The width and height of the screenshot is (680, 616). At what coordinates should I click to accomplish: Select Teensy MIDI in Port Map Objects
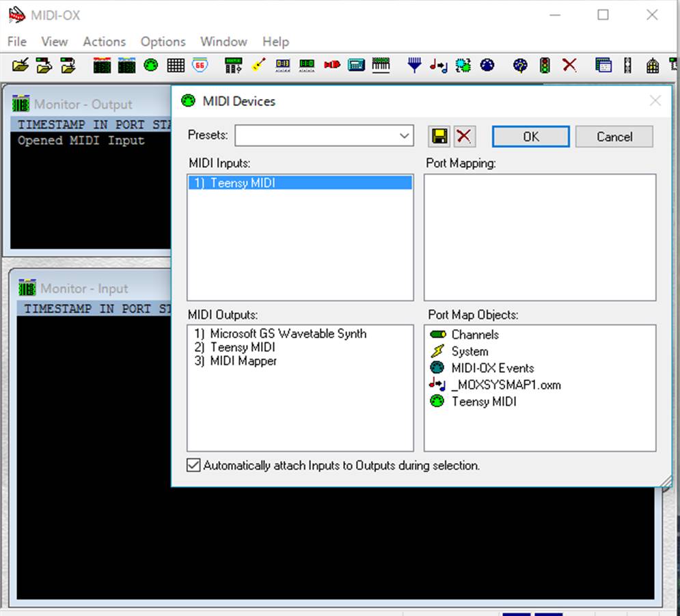[x=473, y=401]
